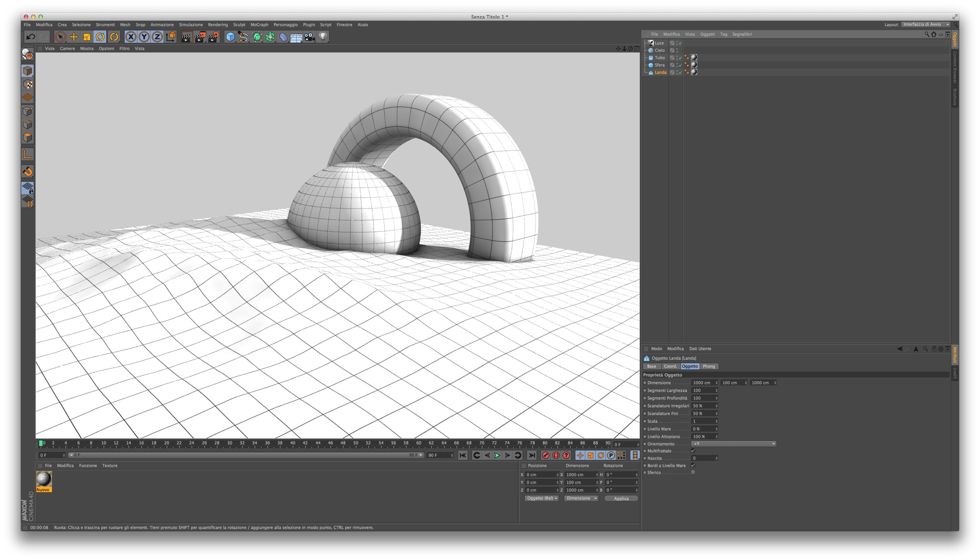The height and width of the screenshot is (560, 980).
Task: Open the Oggetto (Rel) dropdown
Action: pyautogui.click(x=542, y=498)
